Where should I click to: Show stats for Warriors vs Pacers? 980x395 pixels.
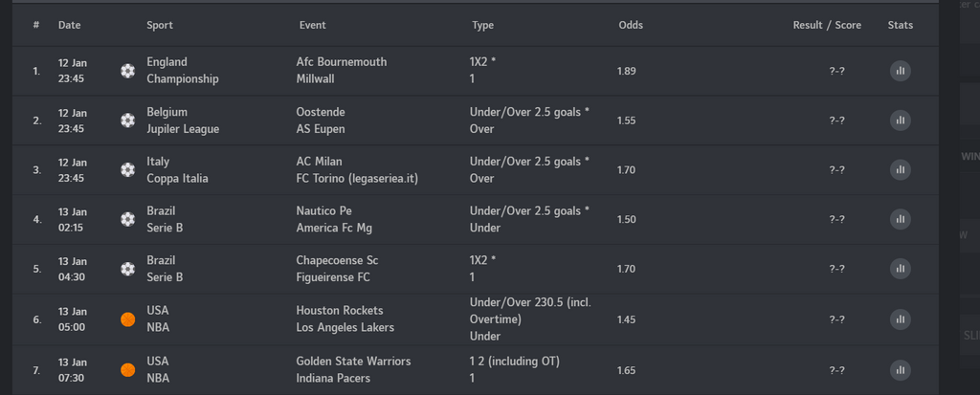(900, 369)
